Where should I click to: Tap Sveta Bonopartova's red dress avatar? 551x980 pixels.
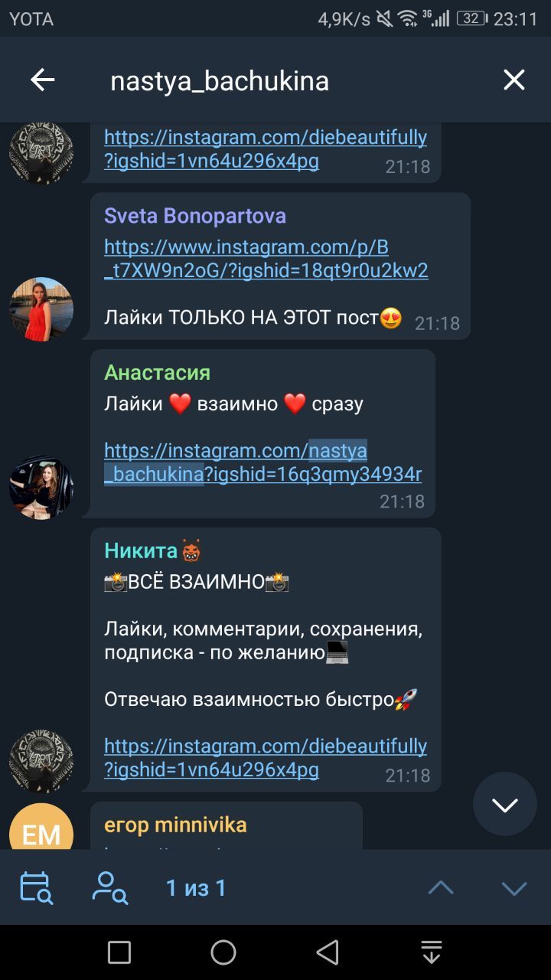pyautogui.click(x=41, y=309)
